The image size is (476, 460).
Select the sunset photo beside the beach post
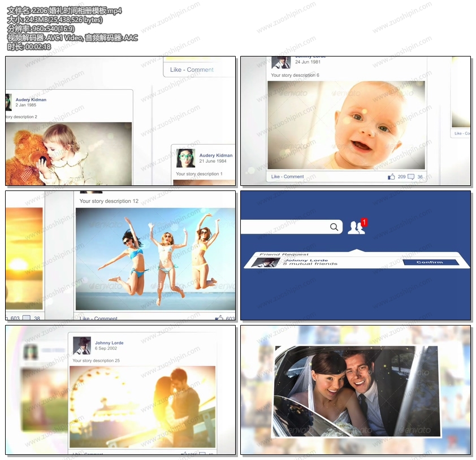coord(24,259)
